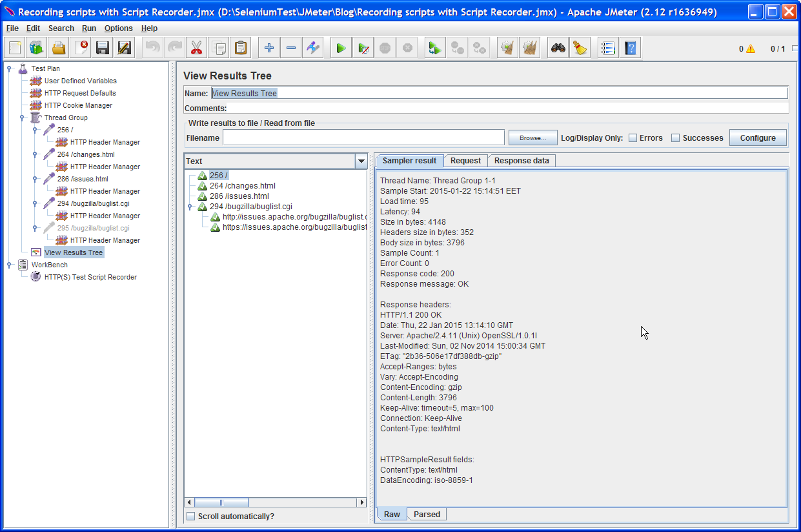The image size is (801, 532).
Task: Collapse disabled 295 /bugzilla/buglist.cgi sampler node
Action: coord(35,228)
